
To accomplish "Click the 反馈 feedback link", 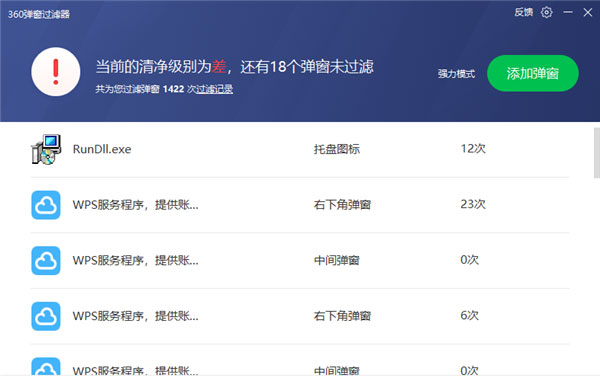I will (523, 12).
